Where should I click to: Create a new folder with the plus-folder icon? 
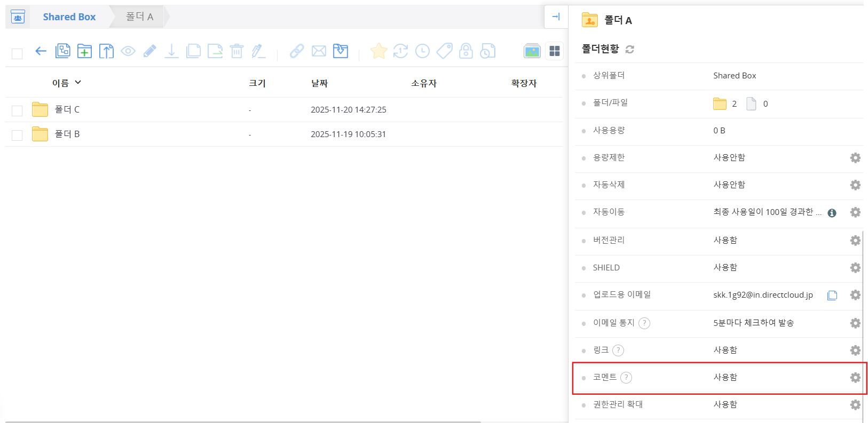[84, 51]
